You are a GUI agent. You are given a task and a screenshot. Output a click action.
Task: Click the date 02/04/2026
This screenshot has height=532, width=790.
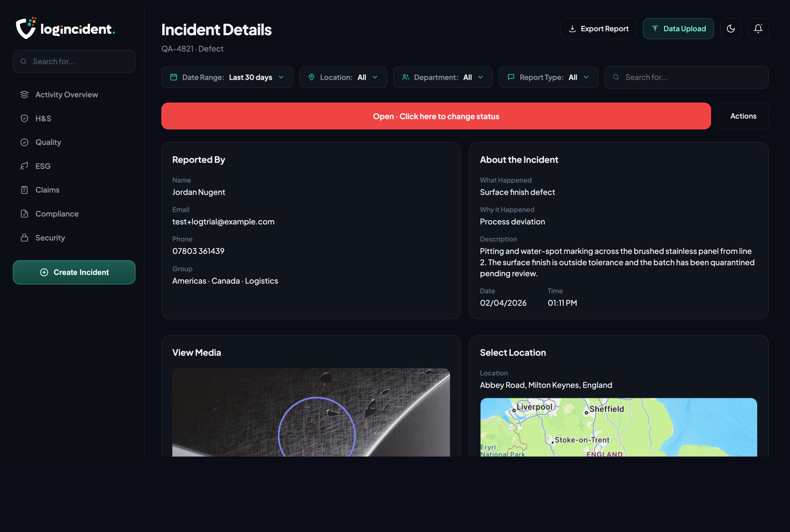(503, 303)
